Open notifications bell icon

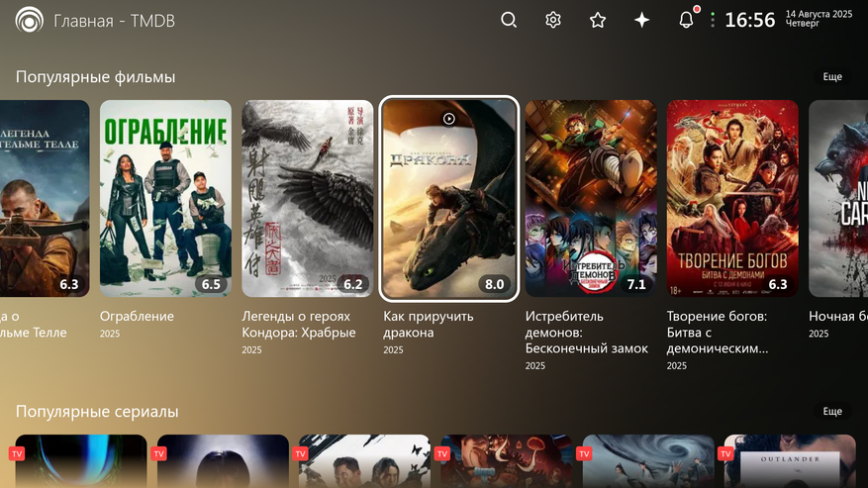click(687, 20)
